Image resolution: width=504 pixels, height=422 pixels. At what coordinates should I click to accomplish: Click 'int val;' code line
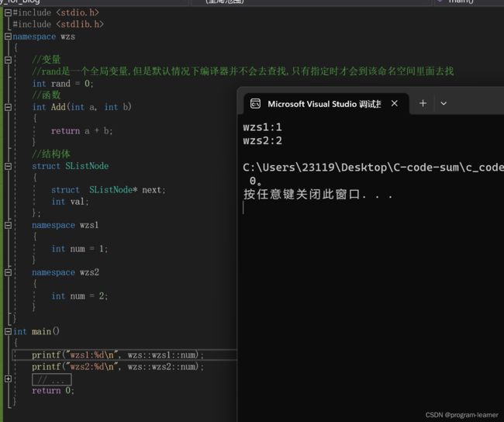(70, 202)
